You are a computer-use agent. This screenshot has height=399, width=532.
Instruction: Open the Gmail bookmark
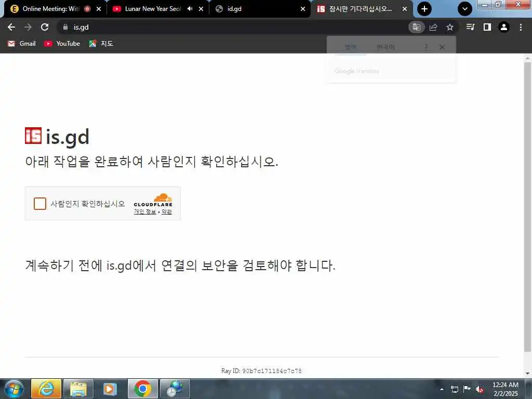(22, 44)
